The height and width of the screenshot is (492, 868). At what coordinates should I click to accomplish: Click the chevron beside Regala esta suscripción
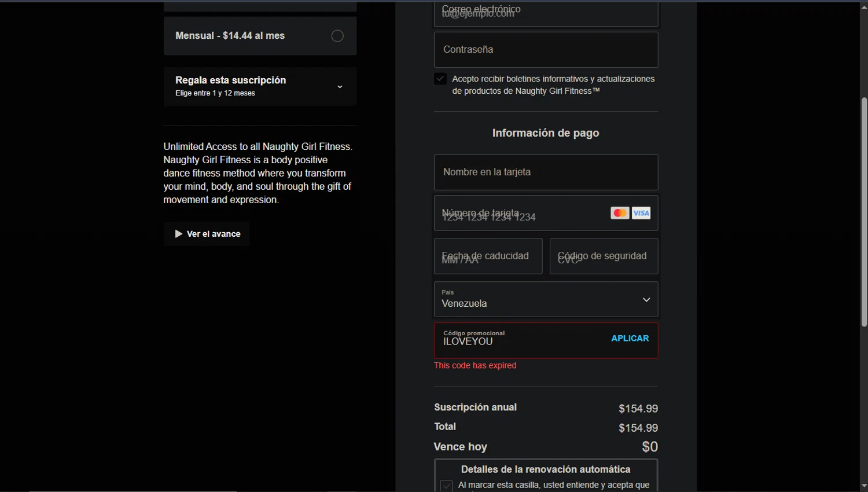click(340, 87)
